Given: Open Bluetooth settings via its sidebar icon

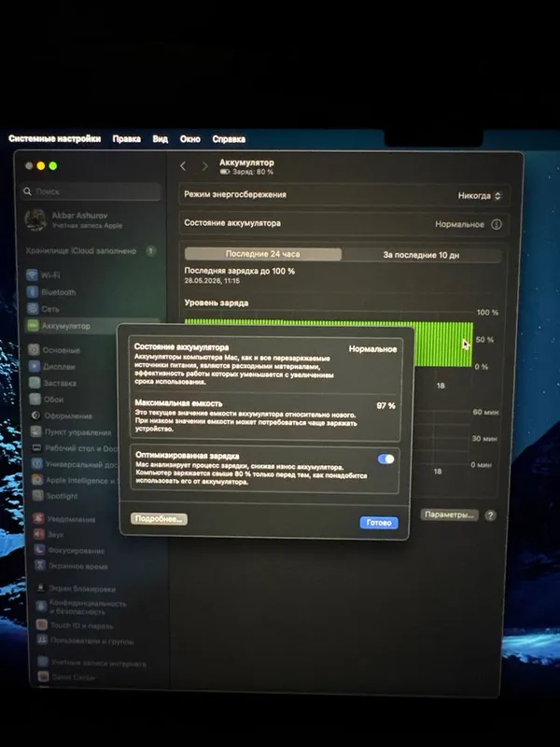Looking at the screenshot, I should 33,292.
